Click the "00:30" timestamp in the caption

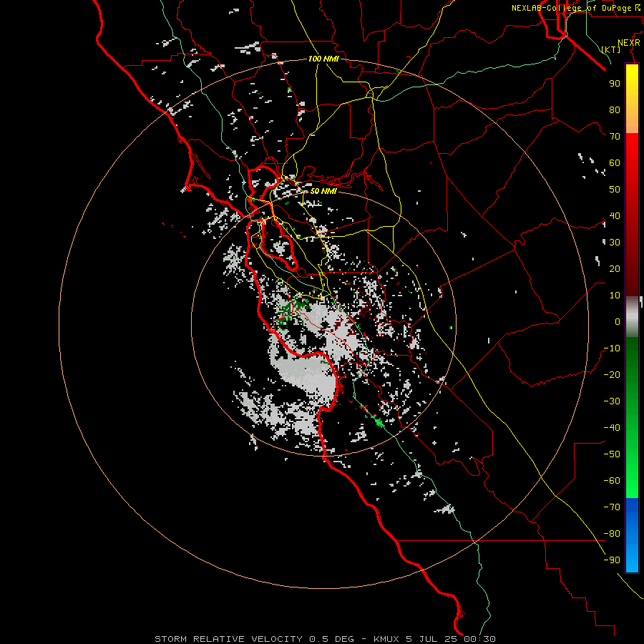tap(479, 639)
